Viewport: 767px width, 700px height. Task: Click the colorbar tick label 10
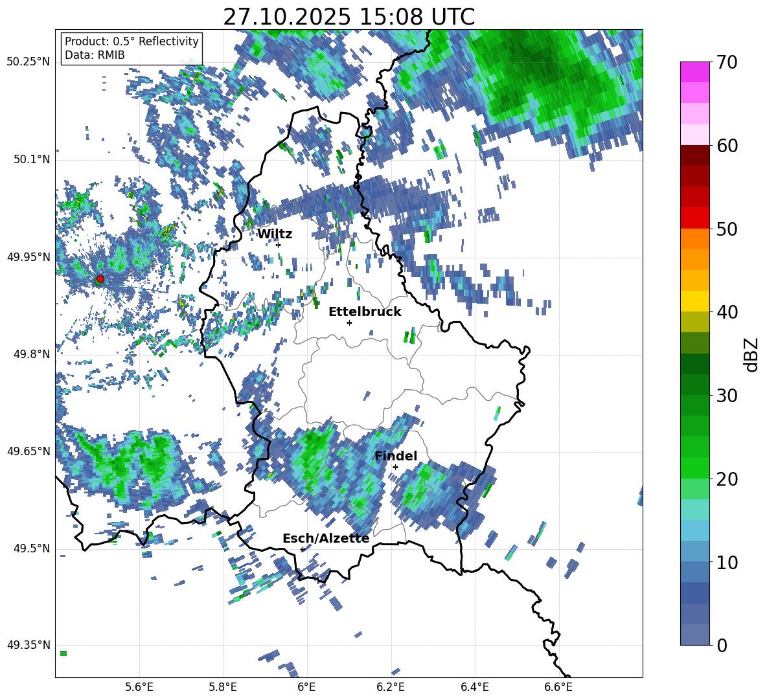[x=727, y=563]
